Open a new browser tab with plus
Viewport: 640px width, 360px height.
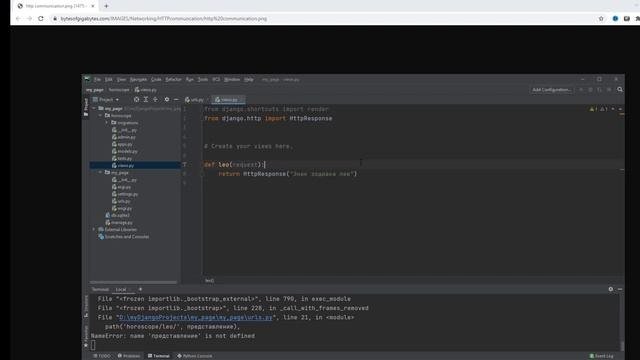[x=106, y=6]
